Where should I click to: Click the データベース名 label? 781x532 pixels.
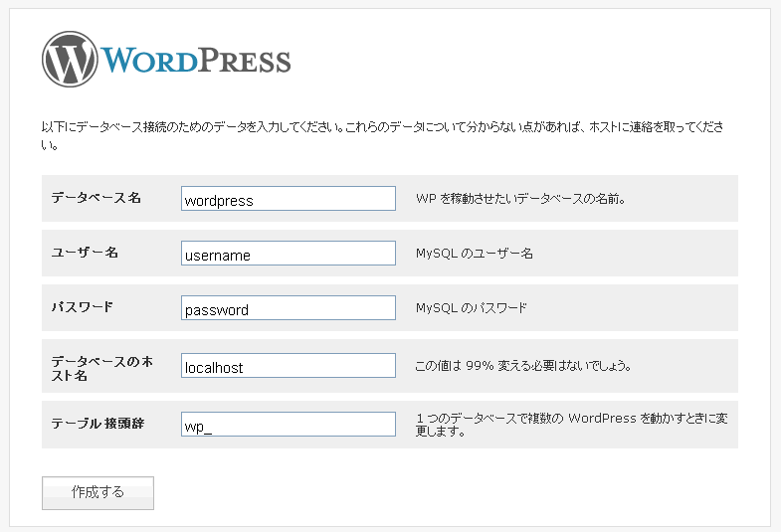(97, 198)
